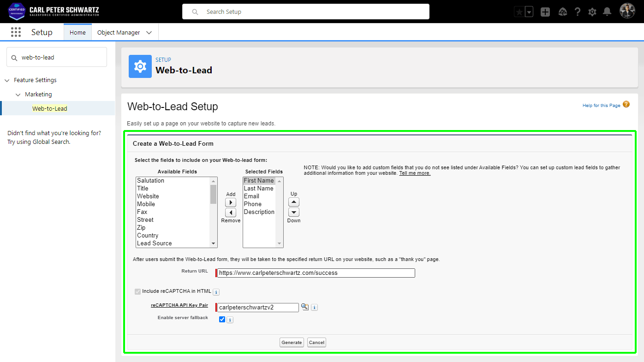This screenshot has width=644, height=362.
Task: Move selected field Up
Action: click(x=294, y=202)
